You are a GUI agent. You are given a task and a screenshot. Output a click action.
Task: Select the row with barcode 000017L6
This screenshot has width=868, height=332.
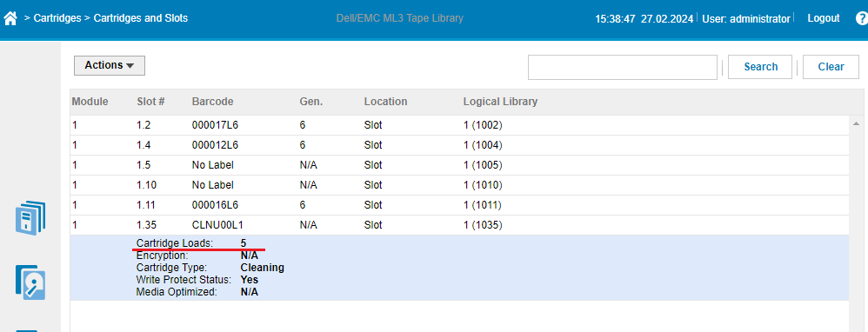point(459,126)
